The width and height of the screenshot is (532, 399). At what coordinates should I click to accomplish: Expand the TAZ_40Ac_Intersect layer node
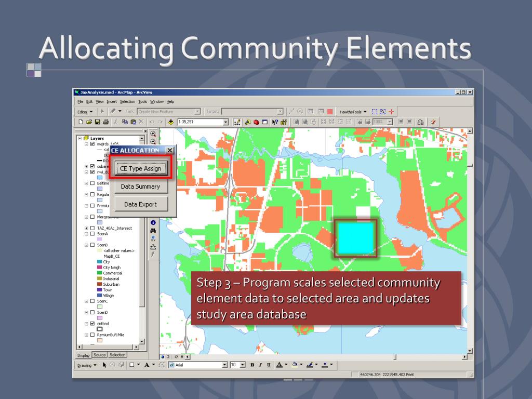tap(86, 228)
